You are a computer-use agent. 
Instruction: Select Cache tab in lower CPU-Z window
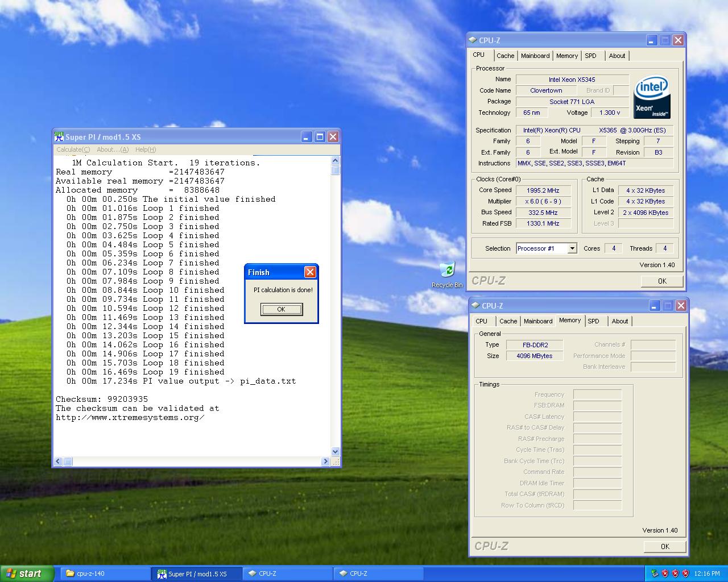tap(508, 321)
